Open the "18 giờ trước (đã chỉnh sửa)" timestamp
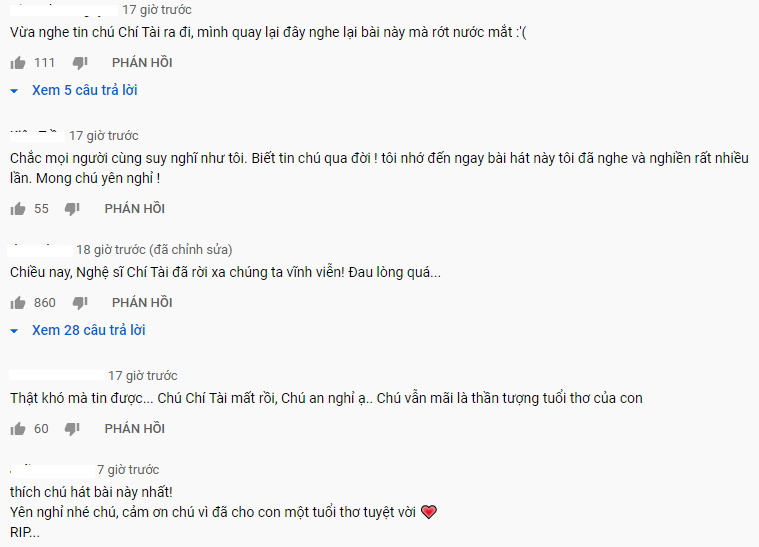This screenshot has height=547, width=759. pos(154,250)
